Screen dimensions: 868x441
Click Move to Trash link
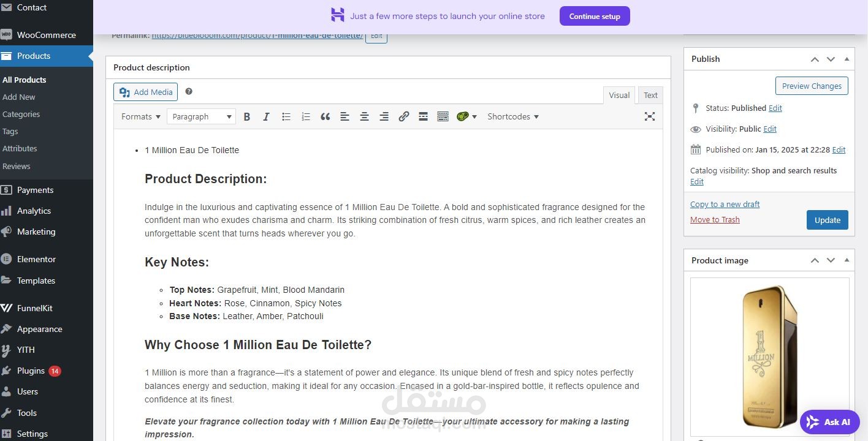click(715, 219)
